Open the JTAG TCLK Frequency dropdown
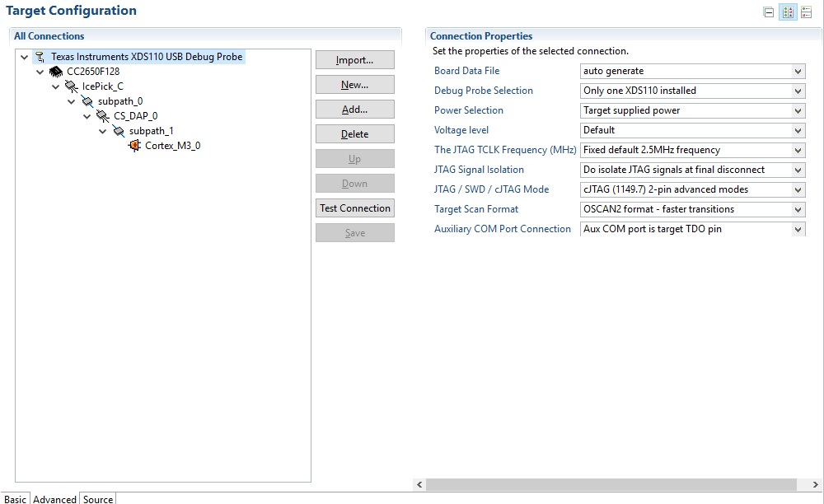824x504 pixels. coord(692,150)
